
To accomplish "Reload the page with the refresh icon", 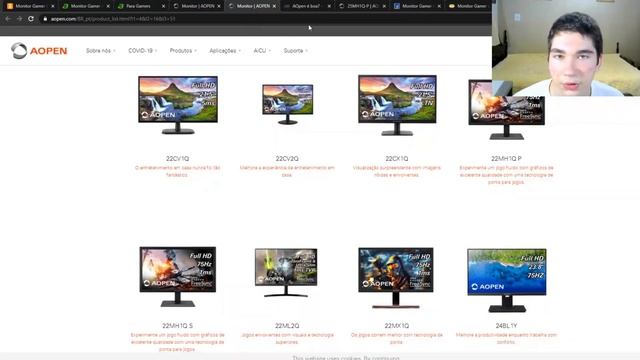I will [x=31, y=18].
